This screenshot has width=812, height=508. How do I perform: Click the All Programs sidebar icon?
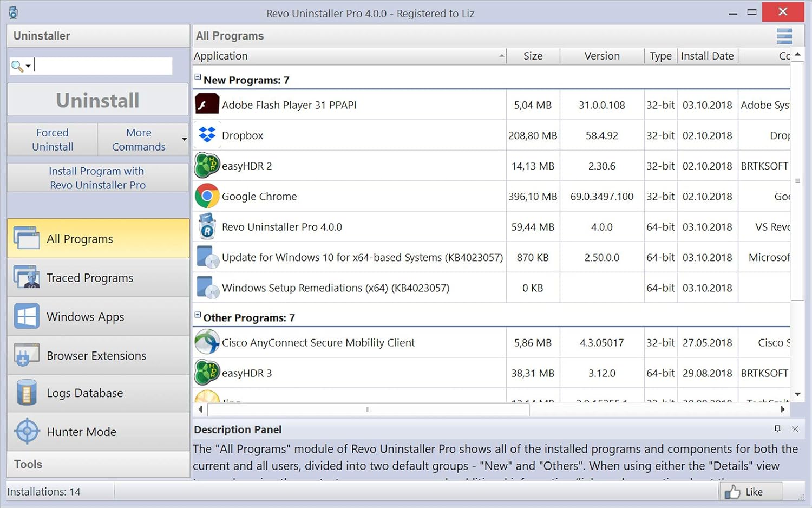27,238
